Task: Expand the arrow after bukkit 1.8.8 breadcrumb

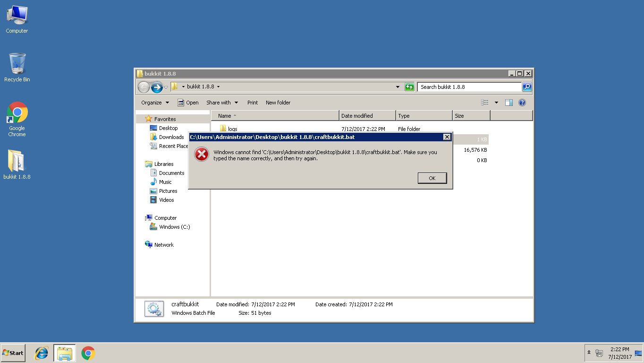Action: pyautogui.click(x=218, y=87)
